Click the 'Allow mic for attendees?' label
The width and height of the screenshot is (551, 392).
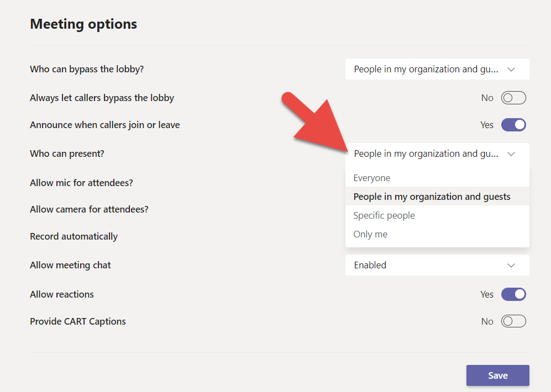tap(81, 183)
